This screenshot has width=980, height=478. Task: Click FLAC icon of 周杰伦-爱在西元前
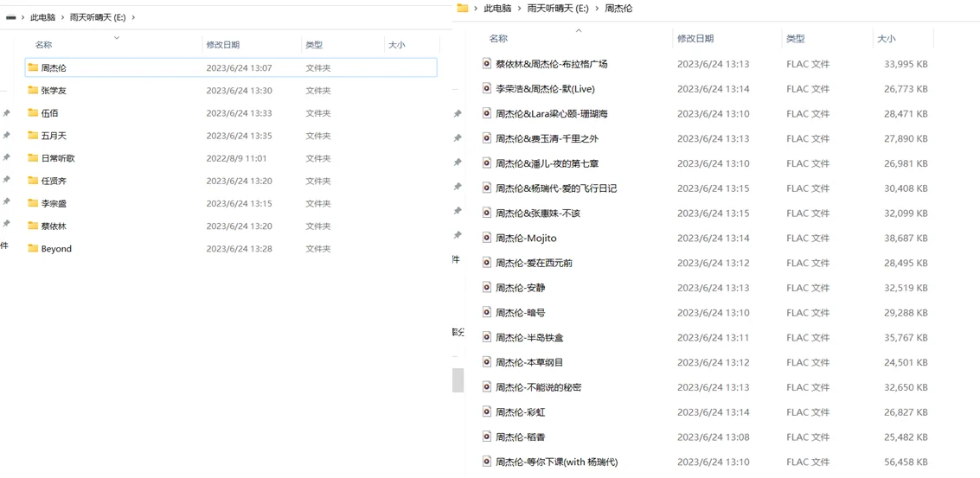pos(487,263)
